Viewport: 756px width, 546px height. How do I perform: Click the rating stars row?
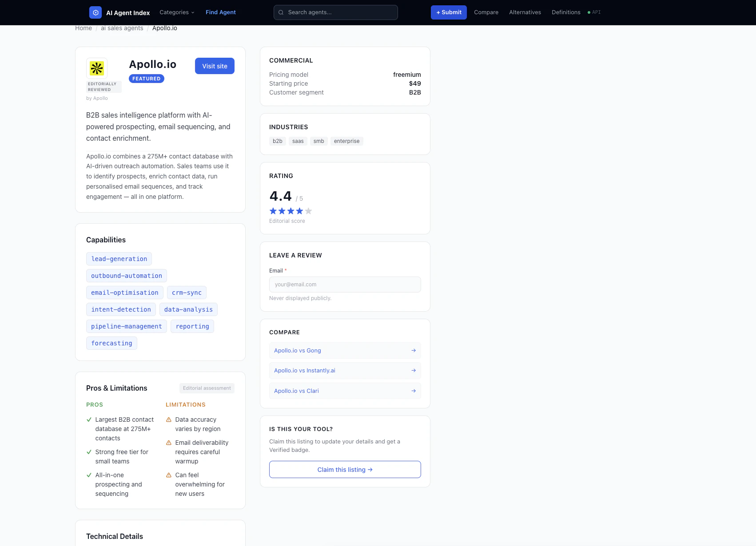(x=291, y=211)
